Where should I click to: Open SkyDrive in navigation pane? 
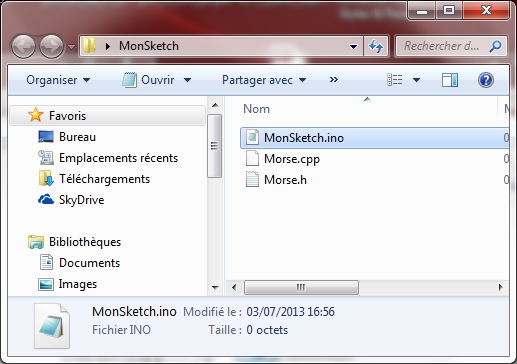[81, 200]
